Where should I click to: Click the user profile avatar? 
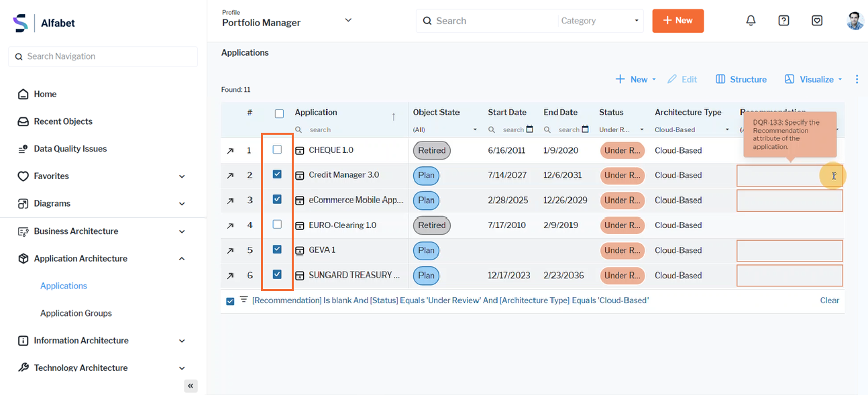pyautogui.click(x=855, y=21)
